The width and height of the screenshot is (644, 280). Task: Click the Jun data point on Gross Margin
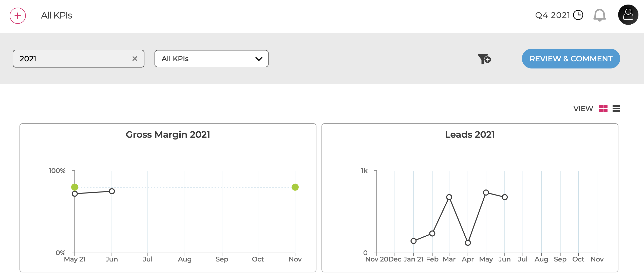coord(112,191)
